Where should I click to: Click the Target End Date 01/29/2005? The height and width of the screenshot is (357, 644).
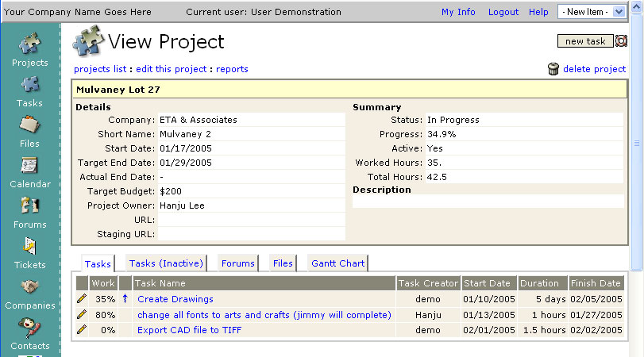coord(186,163)
